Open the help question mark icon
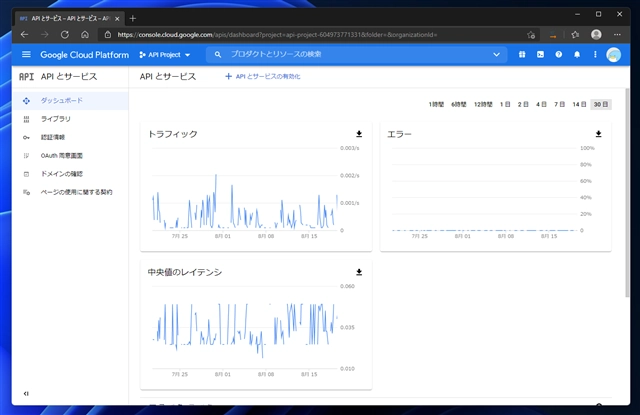 pos(558,54)
